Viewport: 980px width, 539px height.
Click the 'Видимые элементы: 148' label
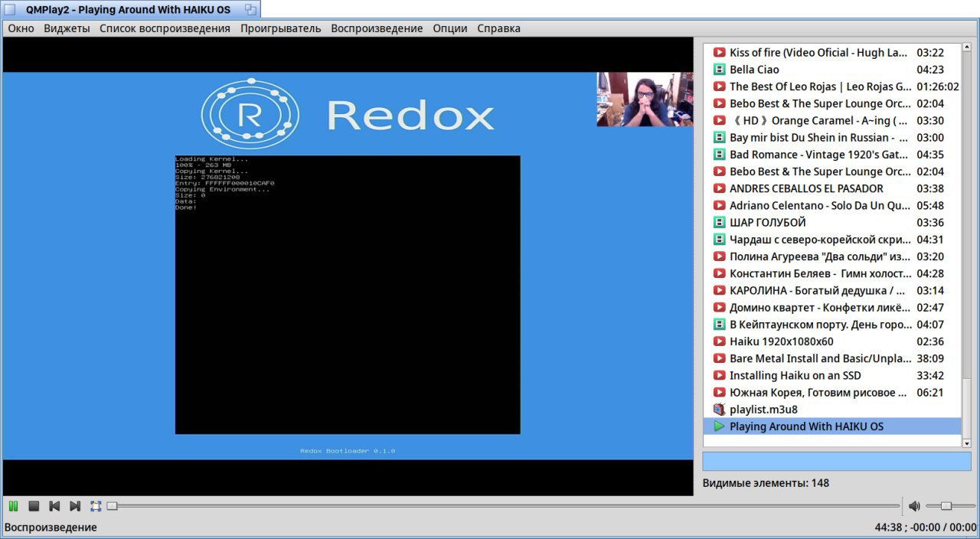766,483
